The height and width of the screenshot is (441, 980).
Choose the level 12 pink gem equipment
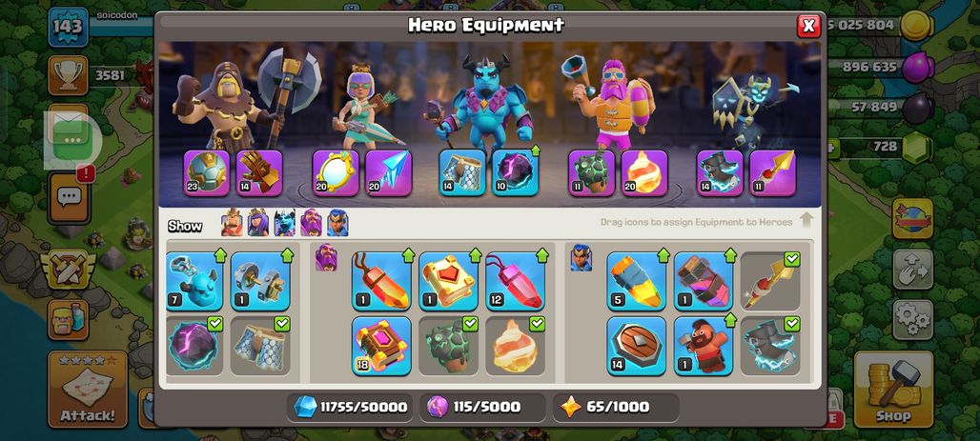515,281
